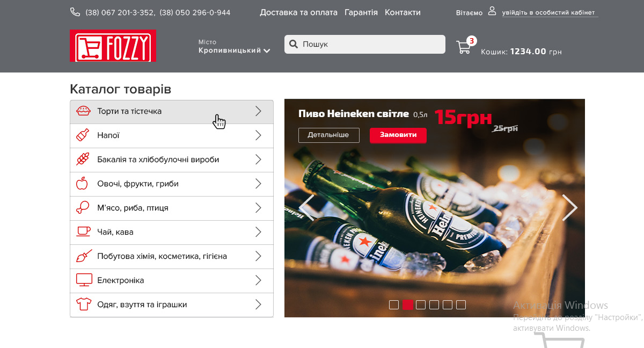
Task: Open Напої category
Action: coord(172,136)
